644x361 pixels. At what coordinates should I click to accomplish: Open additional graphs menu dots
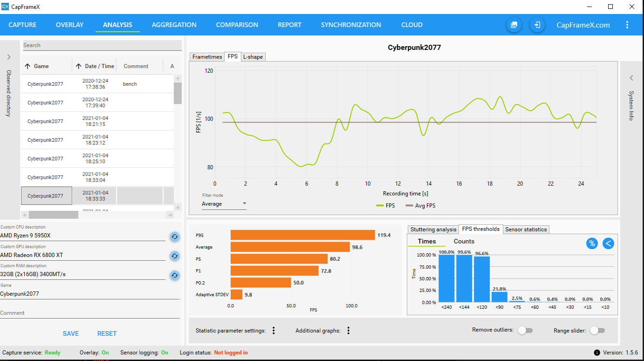pyautogui.click(x=348, y=331)
